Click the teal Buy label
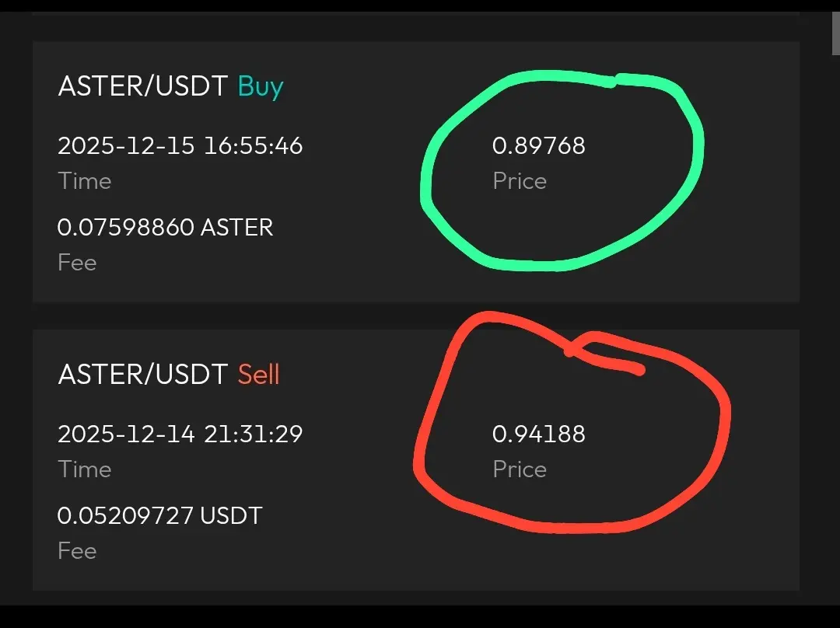The image size is (840, 628). click(x=261, y=87)
